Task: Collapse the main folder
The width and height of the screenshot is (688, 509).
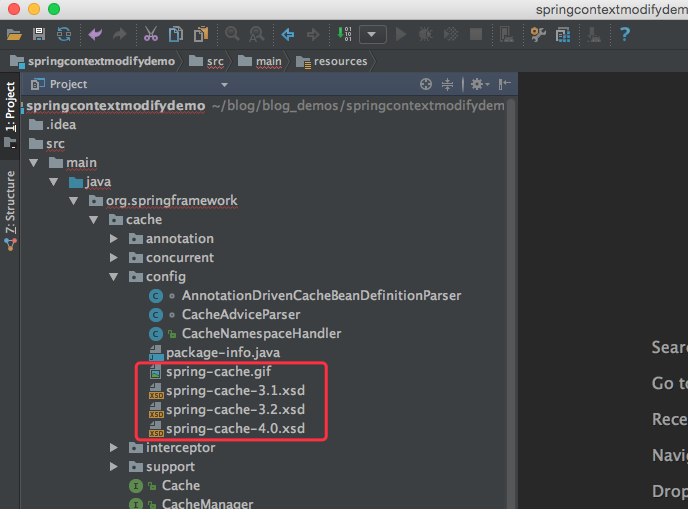Action: point(33,163)
